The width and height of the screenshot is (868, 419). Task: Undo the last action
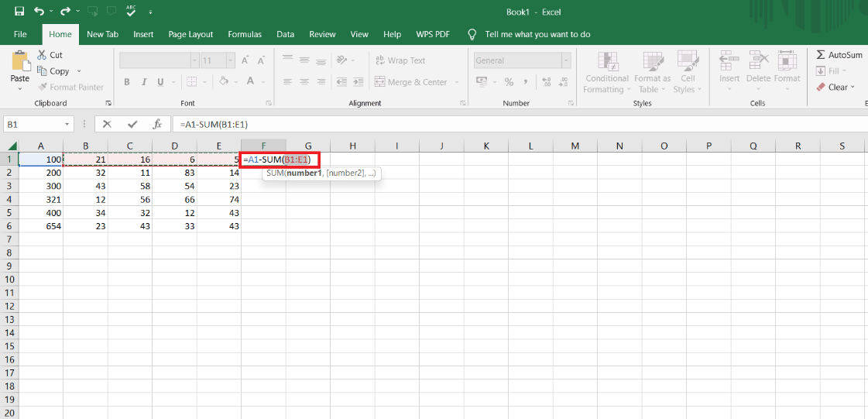click(39, 12)
